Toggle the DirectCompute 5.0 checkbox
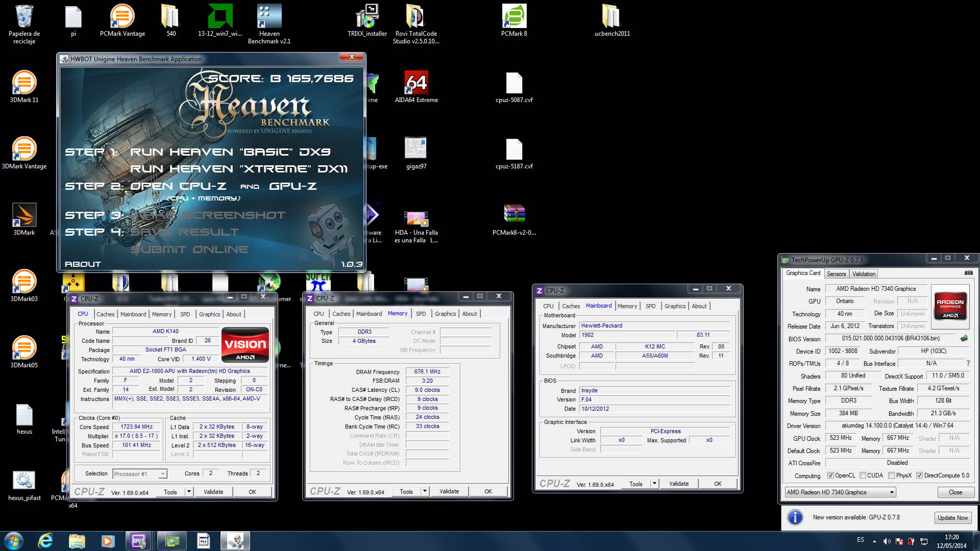This screenshot has width=980, height=551. coord(919,475)
